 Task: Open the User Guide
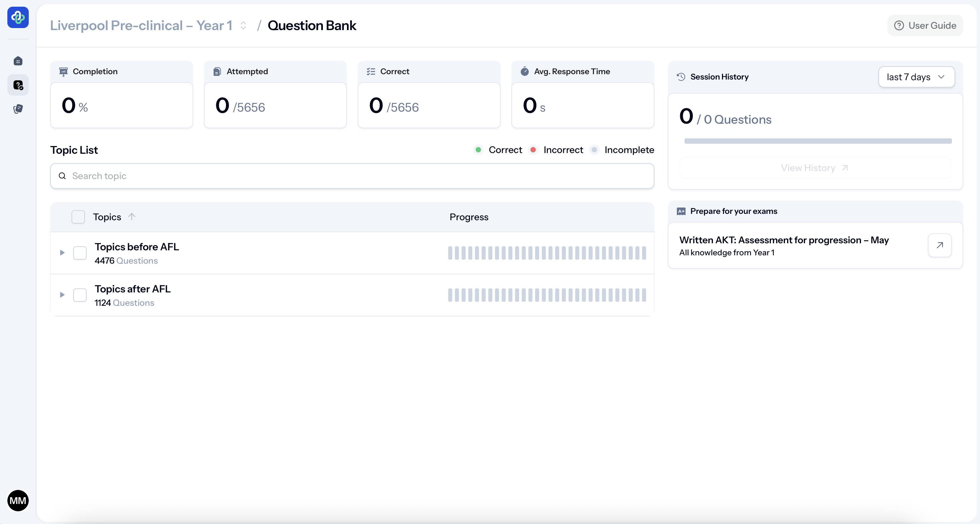(925, 25)
